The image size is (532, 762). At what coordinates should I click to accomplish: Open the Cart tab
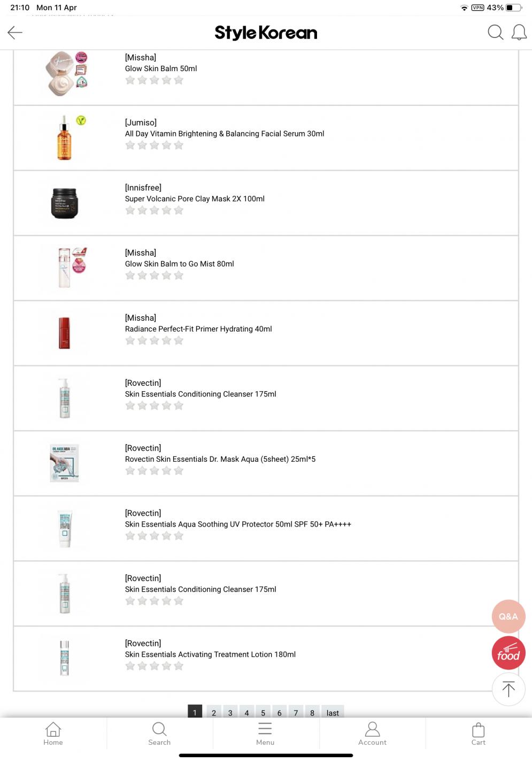coord(479,734)
